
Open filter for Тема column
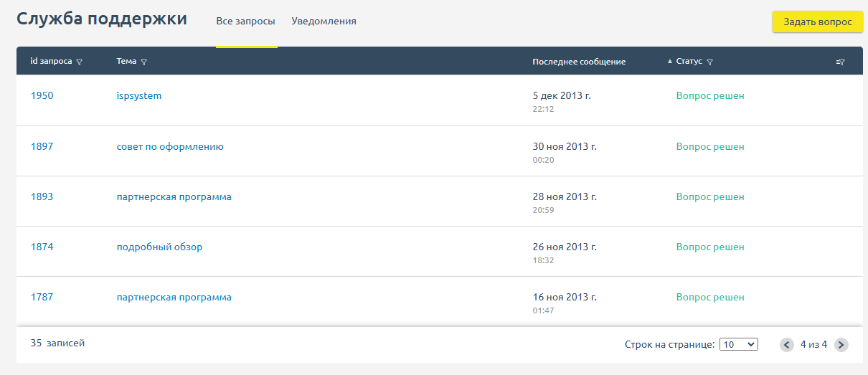144,62
